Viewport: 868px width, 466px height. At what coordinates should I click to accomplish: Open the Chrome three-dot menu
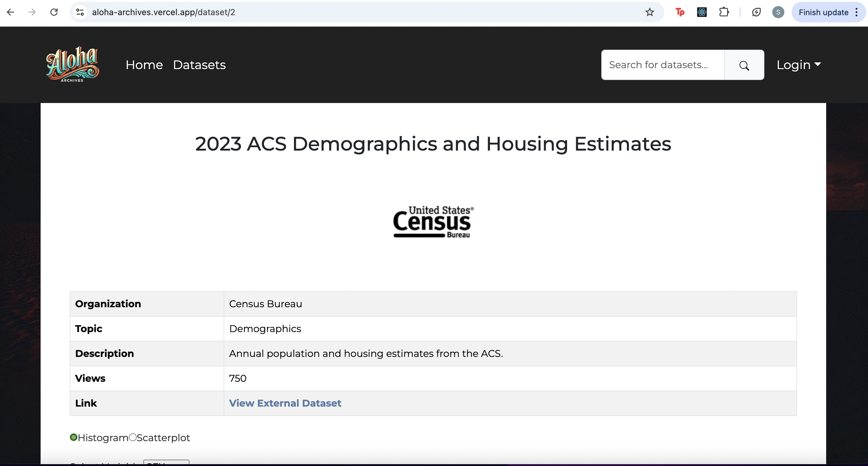pyautogui.click(x=856, y=12)
